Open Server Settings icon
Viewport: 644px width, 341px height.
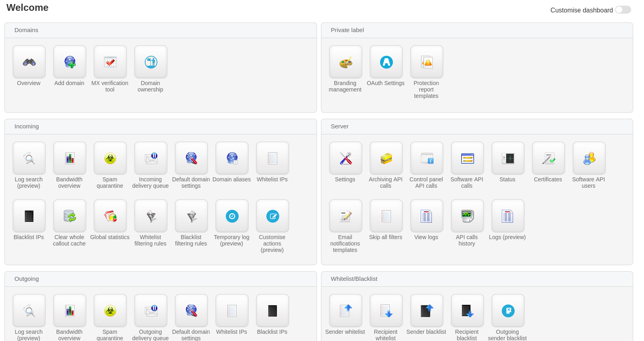[346, 158]
